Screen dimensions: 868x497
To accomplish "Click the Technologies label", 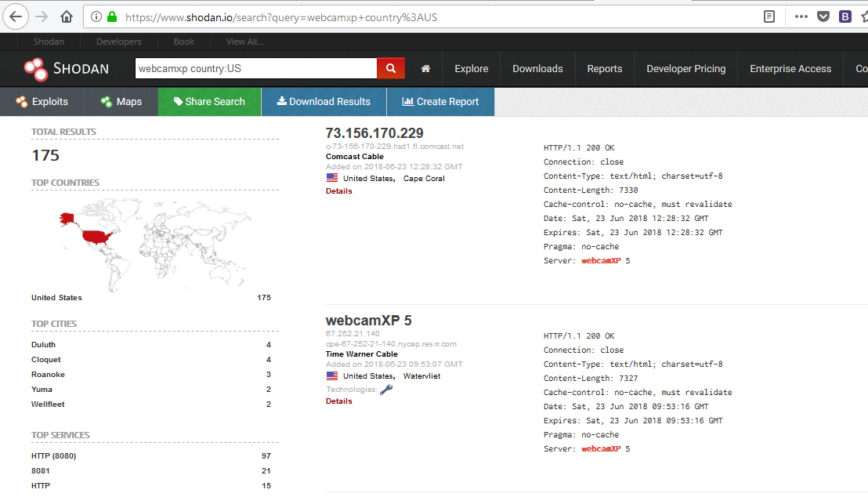I will [x=351, y=390].
